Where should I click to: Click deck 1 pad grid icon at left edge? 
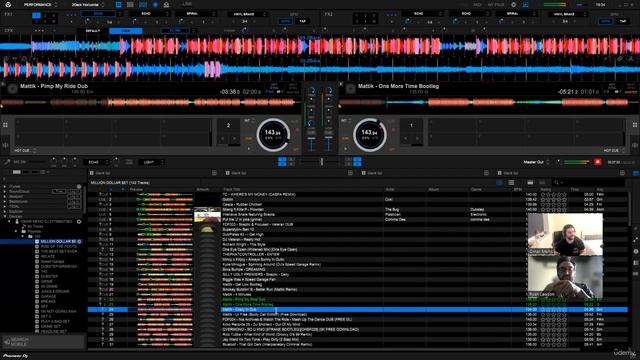pos(5,125)
